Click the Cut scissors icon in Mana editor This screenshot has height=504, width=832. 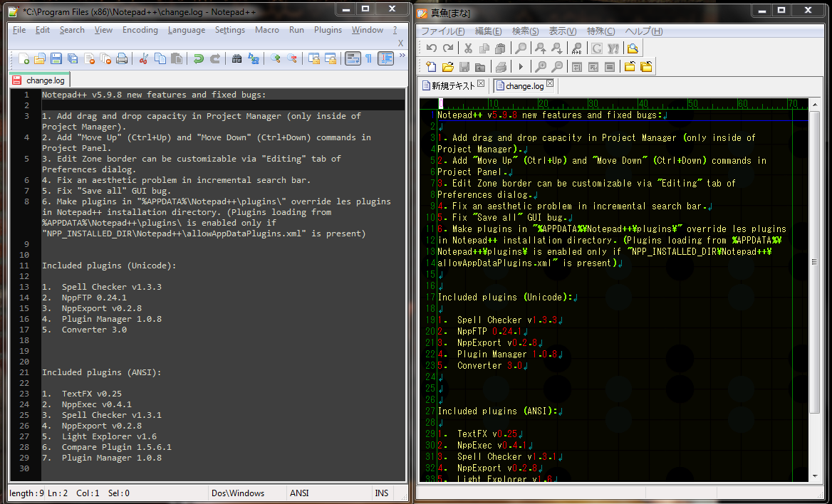point(468,48)
